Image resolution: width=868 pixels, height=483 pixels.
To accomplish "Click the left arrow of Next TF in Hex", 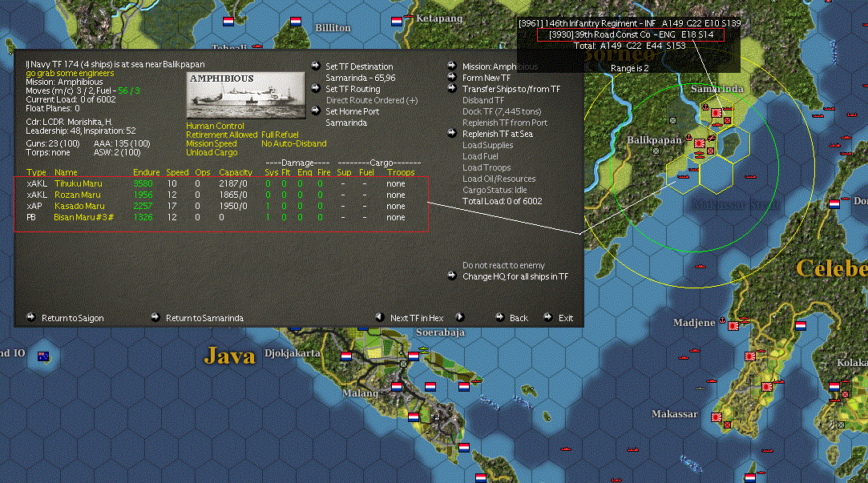I will click(x=380, y=317).
